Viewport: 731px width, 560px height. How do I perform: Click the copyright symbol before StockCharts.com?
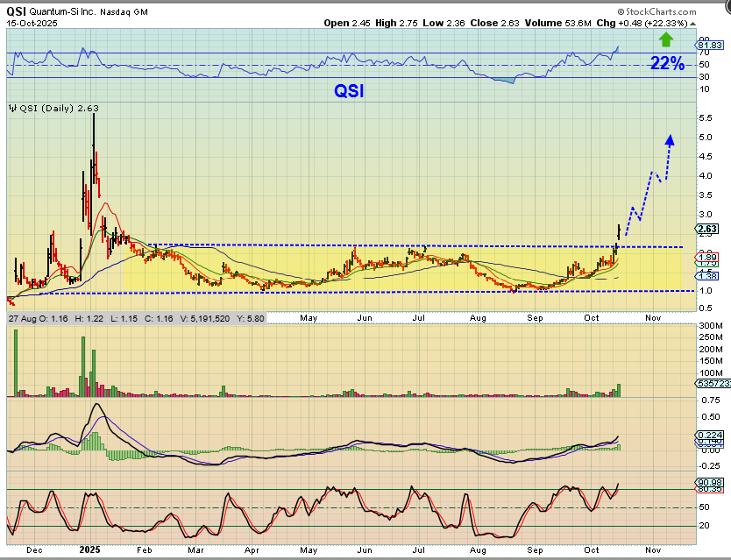[621, 11]
